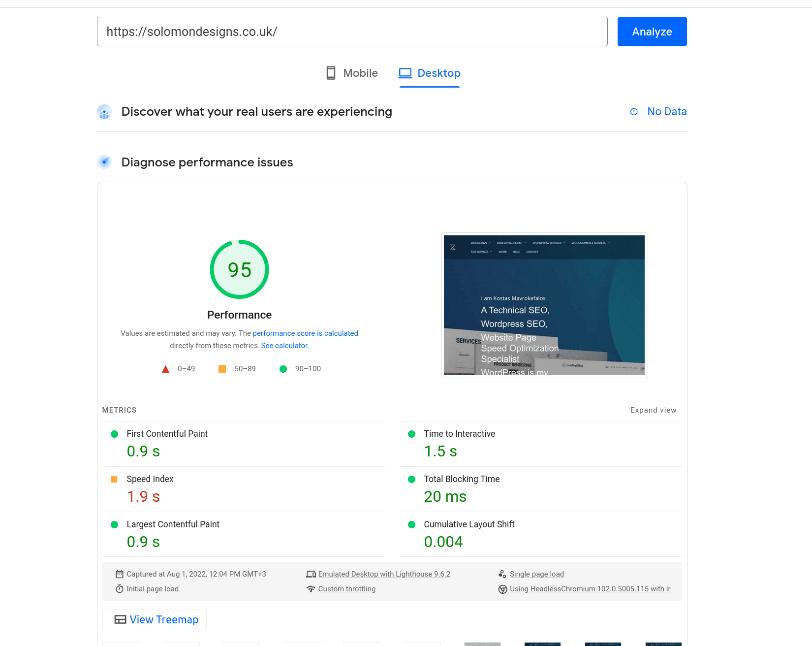Click the green 90-100 legend dot
This screenshot has width=812, height=646.
283,369
